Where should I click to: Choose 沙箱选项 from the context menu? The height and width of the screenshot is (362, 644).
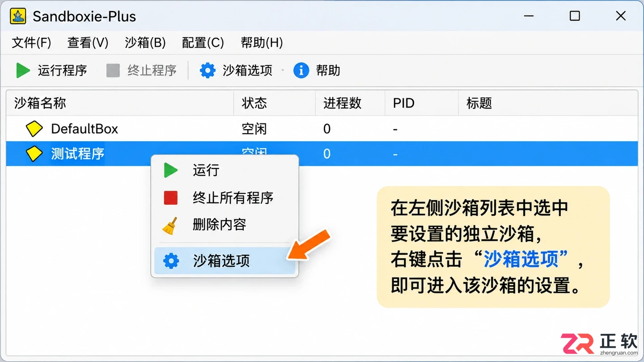225,261
